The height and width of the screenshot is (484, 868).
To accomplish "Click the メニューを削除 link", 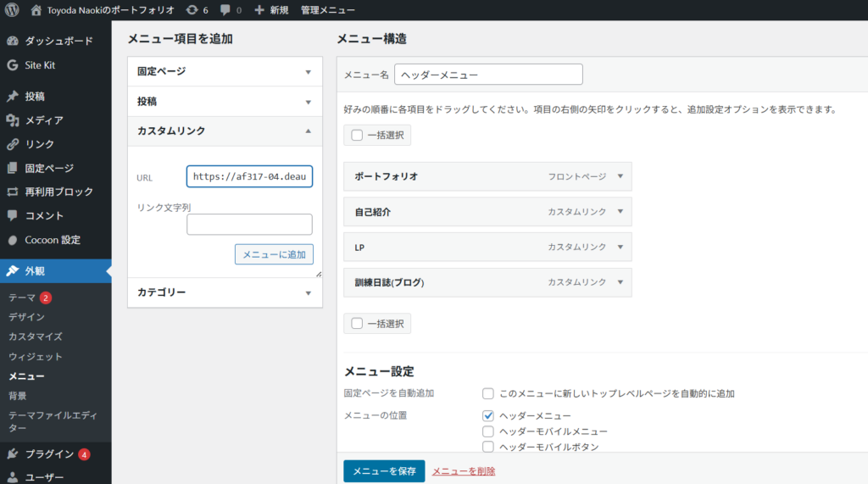I will point(464,471).
